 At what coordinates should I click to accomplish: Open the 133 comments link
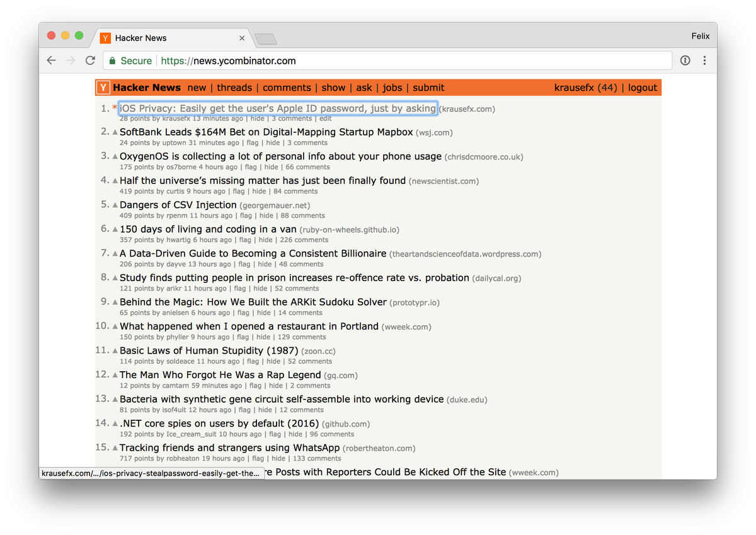(x=317, y=459)
